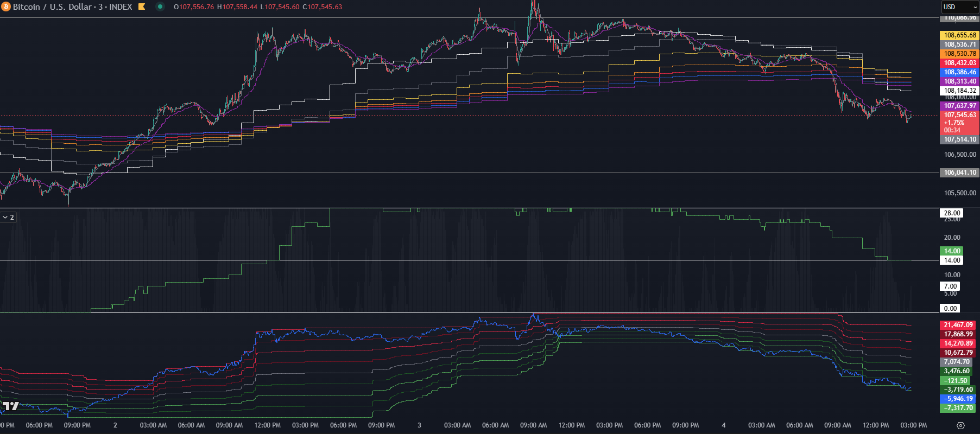Click the Bitcoin / U.S. Dollar symbol title
The height and width of the screenshot is (434, 980).
pyautogui.click(x=52, y=7)
